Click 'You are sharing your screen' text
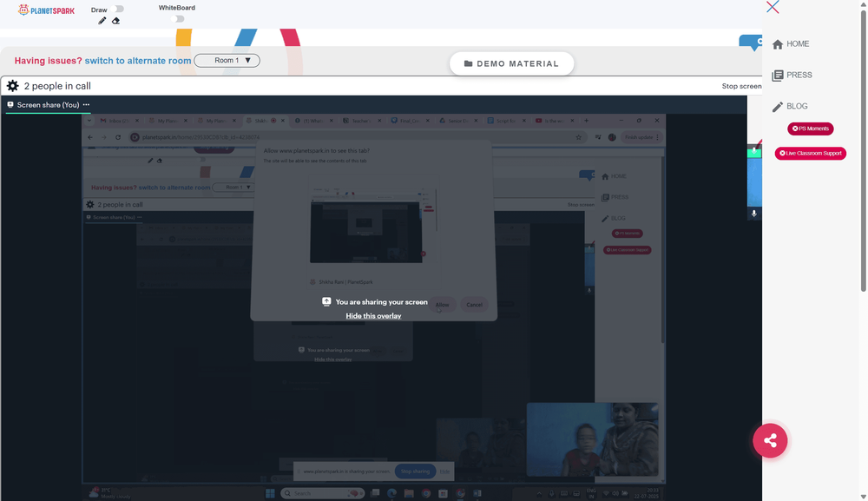Viewport: 868px width, 501px height. click(x=381, y=302)
